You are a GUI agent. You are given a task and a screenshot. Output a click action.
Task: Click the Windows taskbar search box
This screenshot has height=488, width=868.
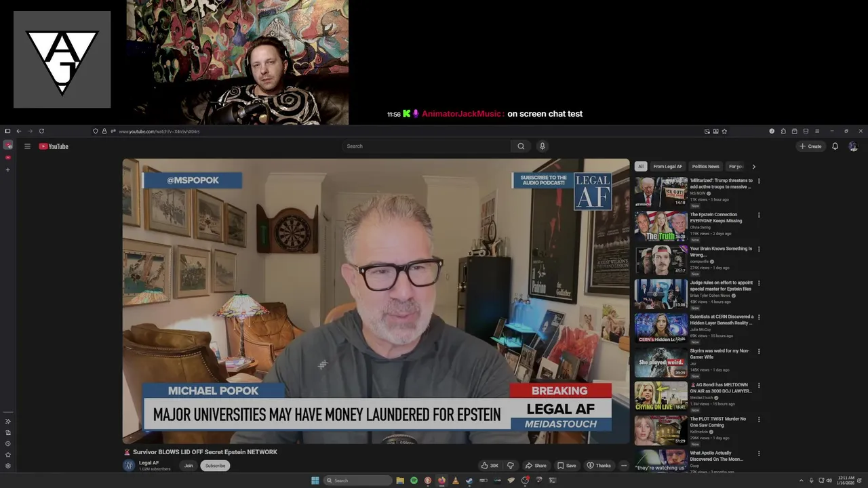pyautogui.click(x=357, y=481)
